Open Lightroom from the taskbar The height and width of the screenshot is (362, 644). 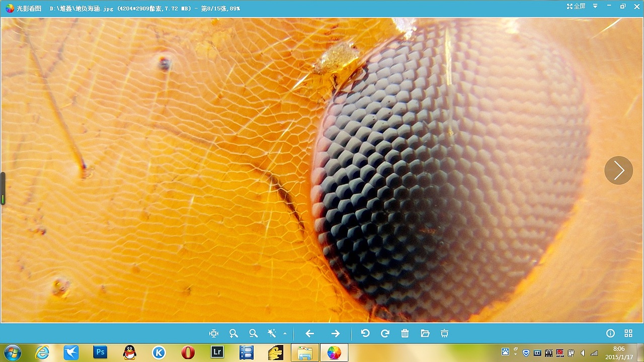tap(217, 352)
